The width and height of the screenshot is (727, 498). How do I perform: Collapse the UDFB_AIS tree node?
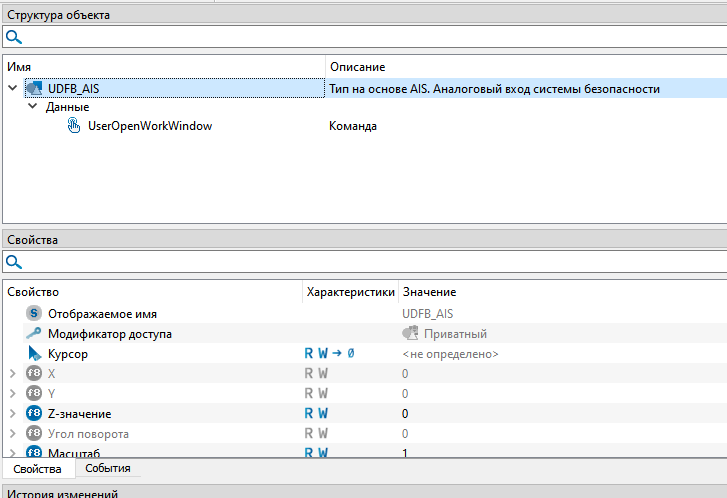pyautogui.click(x=13, y=89)
